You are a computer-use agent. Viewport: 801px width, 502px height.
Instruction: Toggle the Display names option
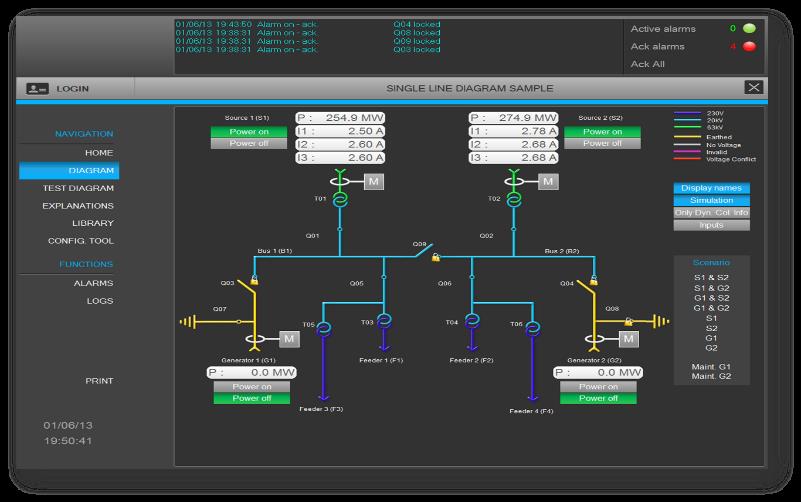pyautogui.click(x=711, y=188)
